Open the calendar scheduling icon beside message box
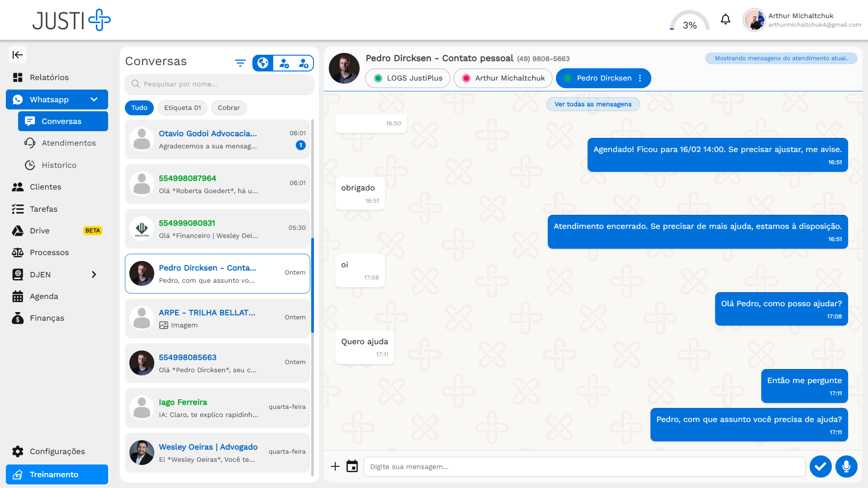The image size is (868, 488). click(352, 466)
